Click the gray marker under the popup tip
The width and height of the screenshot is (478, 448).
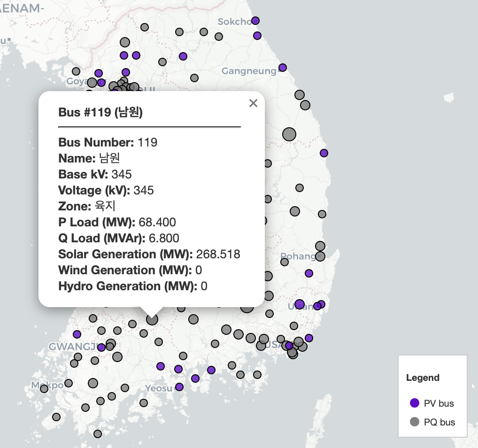click(152, 319)
